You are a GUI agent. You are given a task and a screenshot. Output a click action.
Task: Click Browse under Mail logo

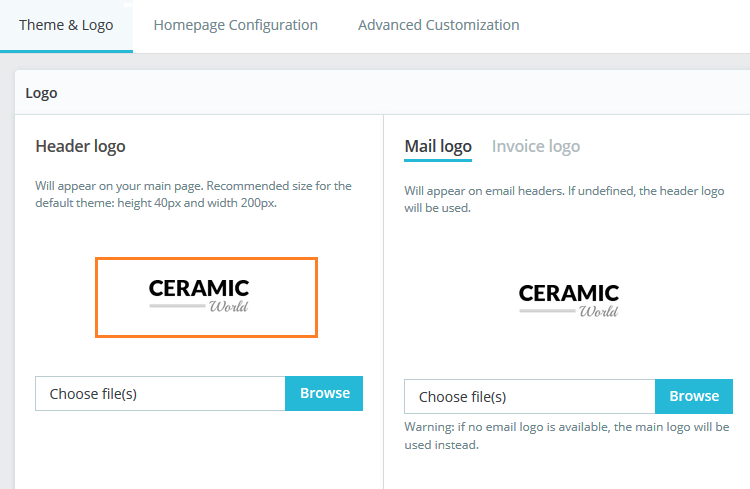click(694, 396)
